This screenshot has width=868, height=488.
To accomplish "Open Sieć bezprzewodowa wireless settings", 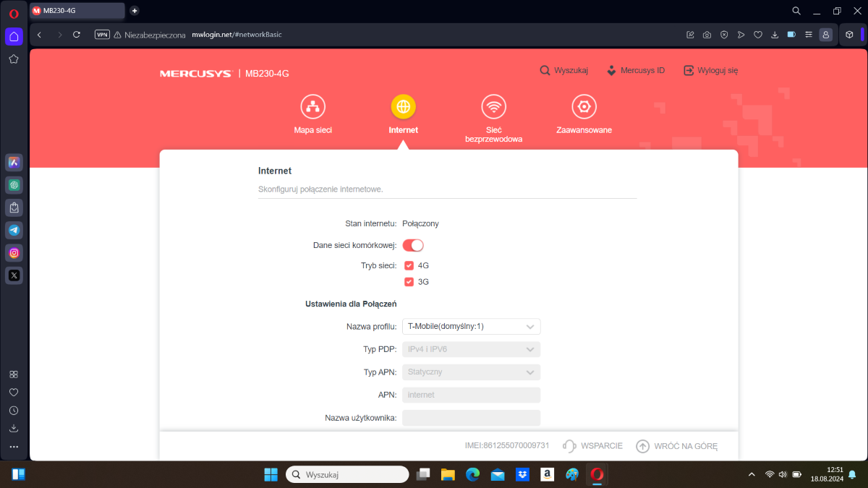I will click(493, 119).
